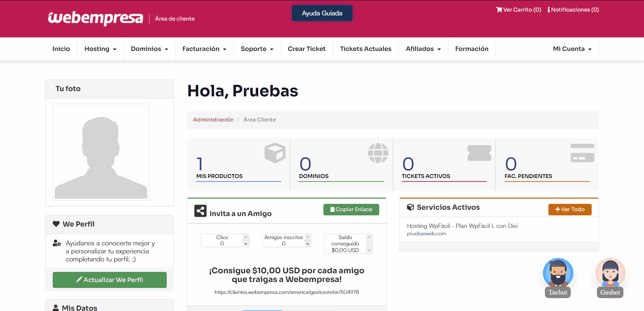Click the Mis Productos box icon
The image size is (644, 311).
click(275, 153)
